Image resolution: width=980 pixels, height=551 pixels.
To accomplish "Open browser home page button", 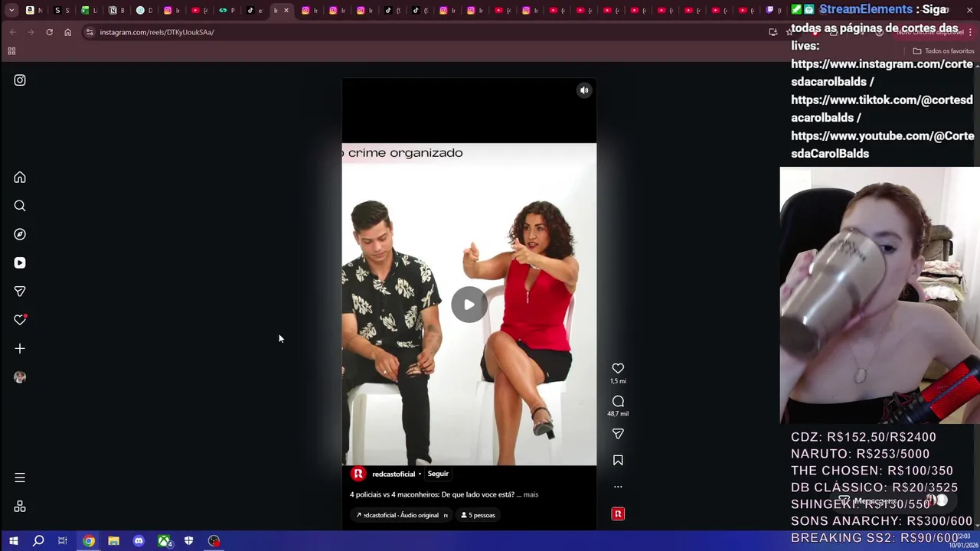I will [67, 32].
